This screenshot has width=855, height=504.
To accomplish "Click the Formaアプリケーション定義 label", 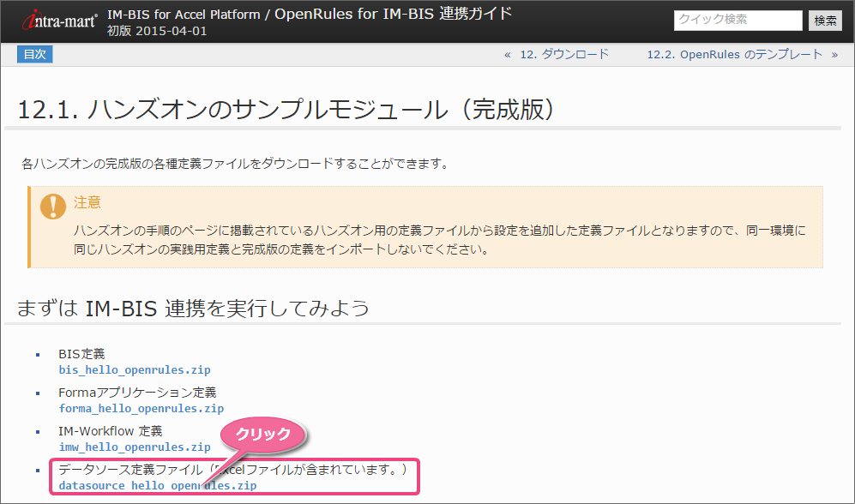I will tap(137, 393).
